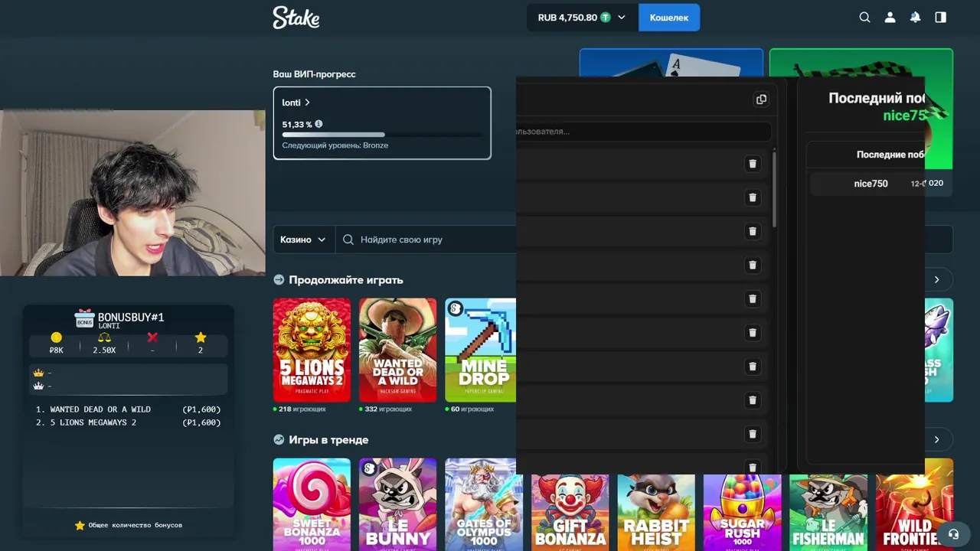Screen dimensions: 980x551
Task: Click the Продолжайте играть section icon
Action: [279, 280]
